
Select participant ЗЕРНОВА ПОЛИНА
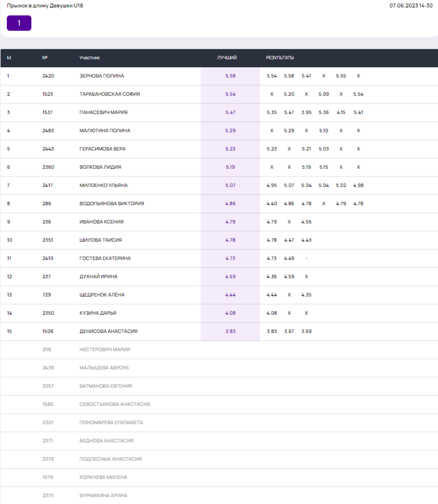pyautogui.click(x=102, y=76)
